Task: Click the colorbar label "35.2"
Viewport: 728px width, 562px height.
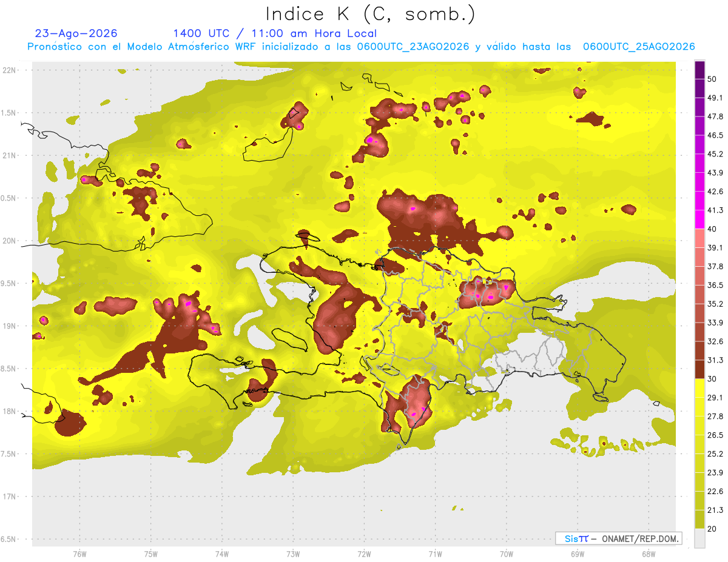Action: [715, 304]
